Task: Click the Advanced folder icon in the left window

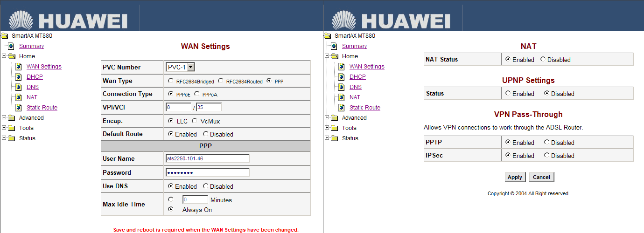Action: click(12, 118)
